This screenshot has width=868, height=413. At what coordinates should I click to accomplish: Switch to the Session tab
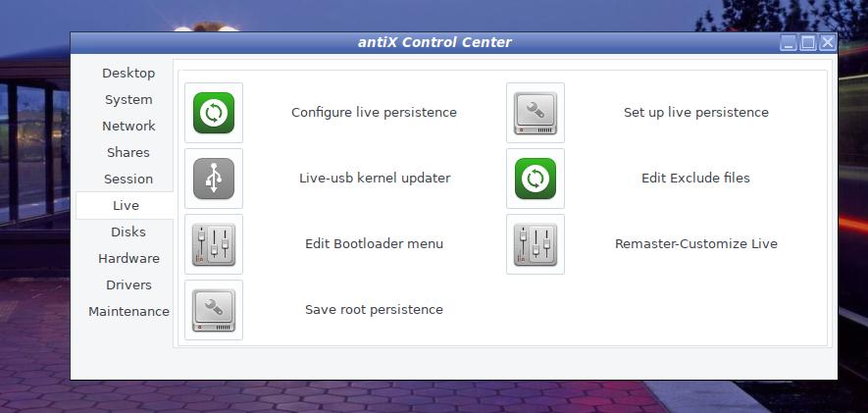128,180
